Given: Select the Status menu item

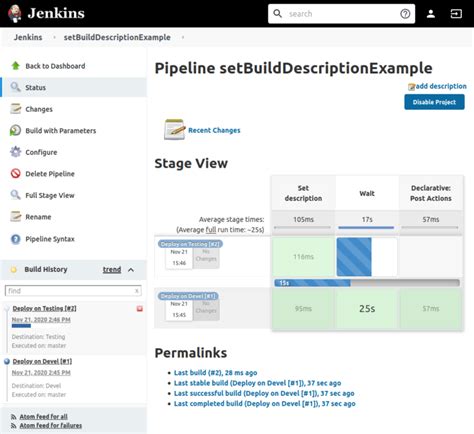Looking at the screenshot, I should point(73,87).
